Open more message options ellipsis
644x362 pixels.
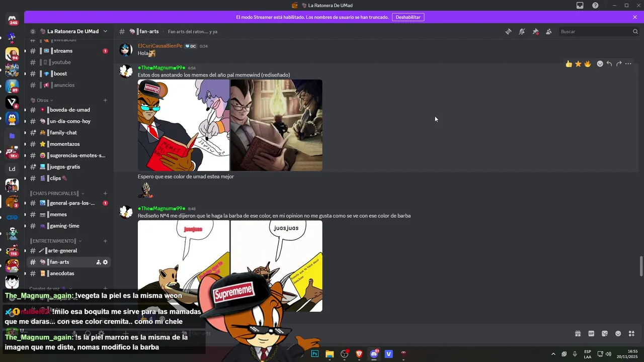pos(628,64)
